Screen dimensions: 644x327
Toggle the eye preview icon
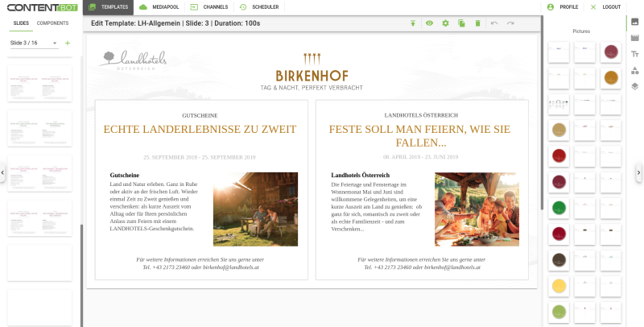pos(429,23)
